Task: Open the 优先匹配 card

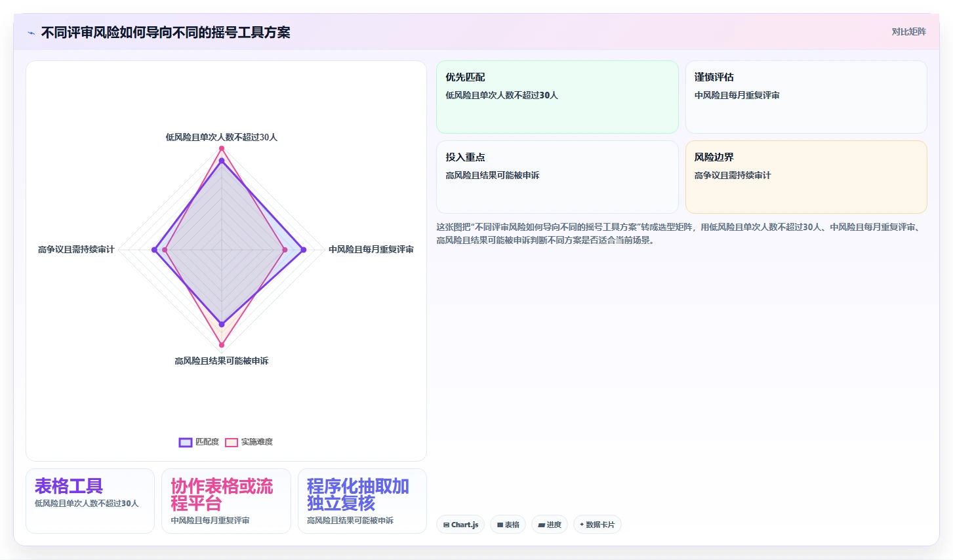Action: (558, 97)
